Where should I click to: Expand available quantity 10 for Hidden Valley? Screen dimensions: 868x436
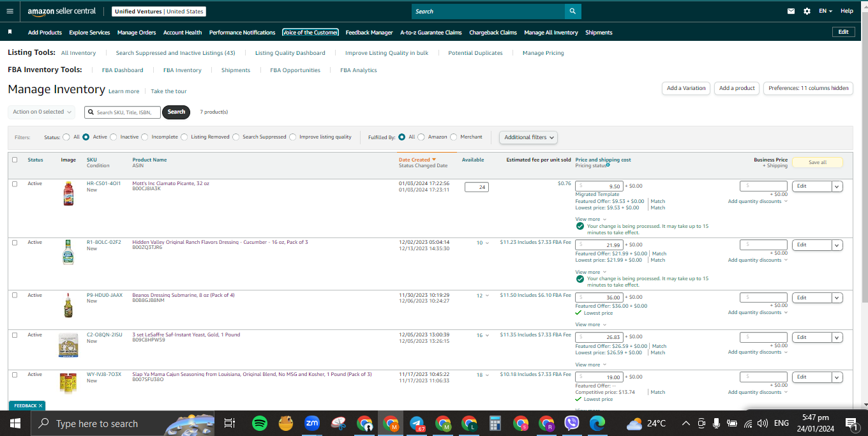pyautogui.click(x=483, y=243)
